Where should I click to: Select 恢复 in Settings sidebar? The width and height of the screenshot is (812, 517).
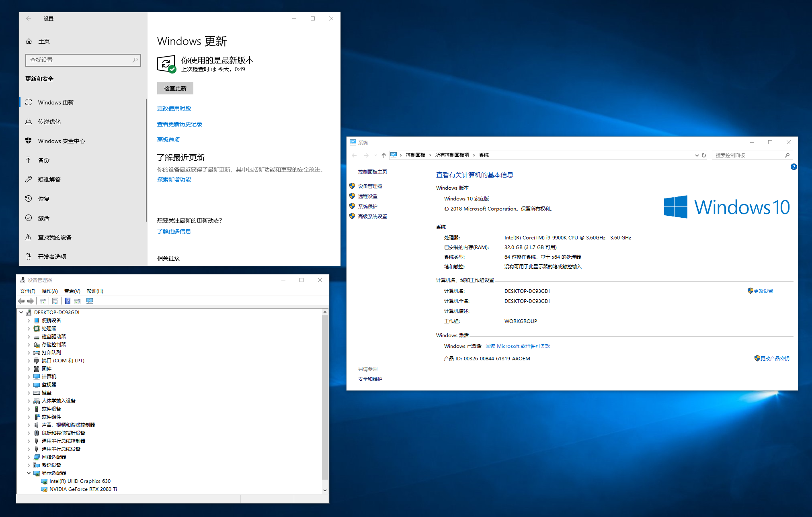83,199
